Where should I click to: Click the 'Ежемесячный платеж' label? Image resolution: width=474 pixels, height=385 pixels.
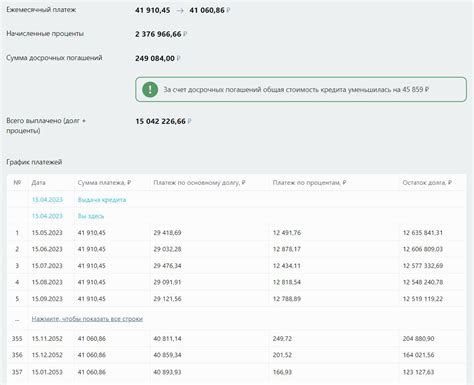tap(41, 10)
